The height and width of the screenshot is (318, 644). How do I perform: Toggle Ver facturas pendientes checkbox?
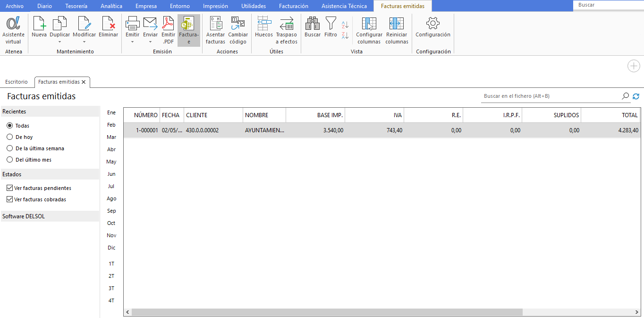click(10, 188)
